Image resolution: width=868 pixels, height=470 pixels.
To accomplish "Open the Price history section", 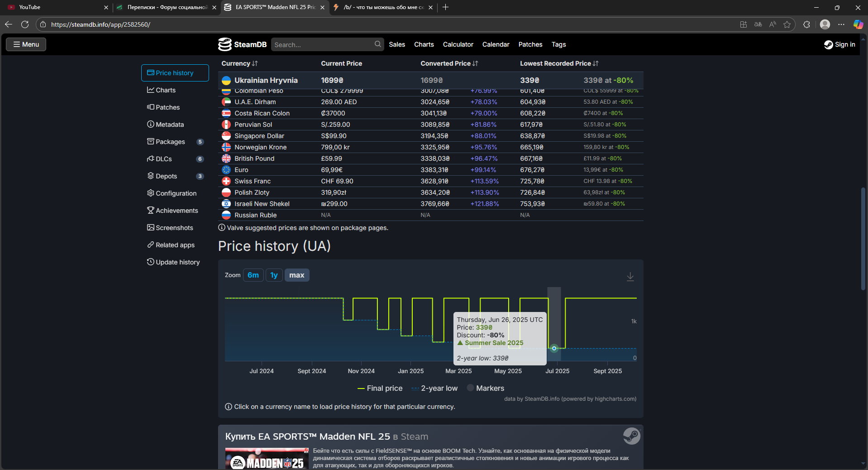I will (175, 73).
